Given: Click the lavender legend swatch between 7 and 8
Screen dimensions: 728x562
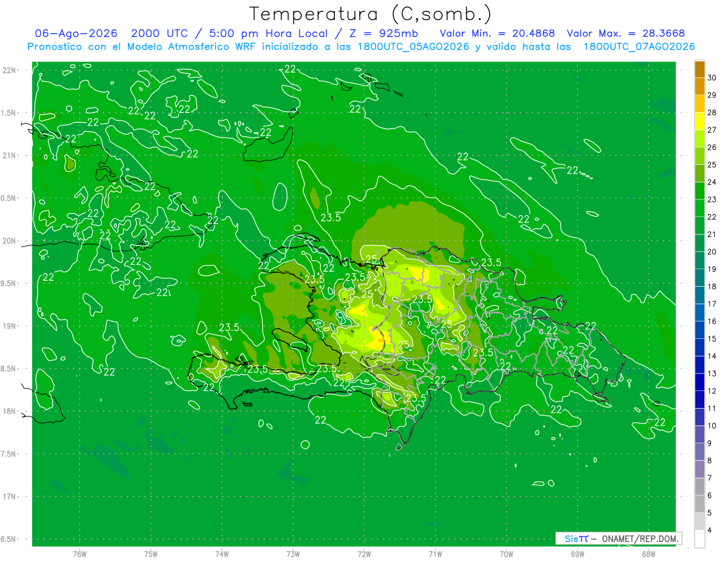Looking at the screenshot, I should (x=699, y=469).
